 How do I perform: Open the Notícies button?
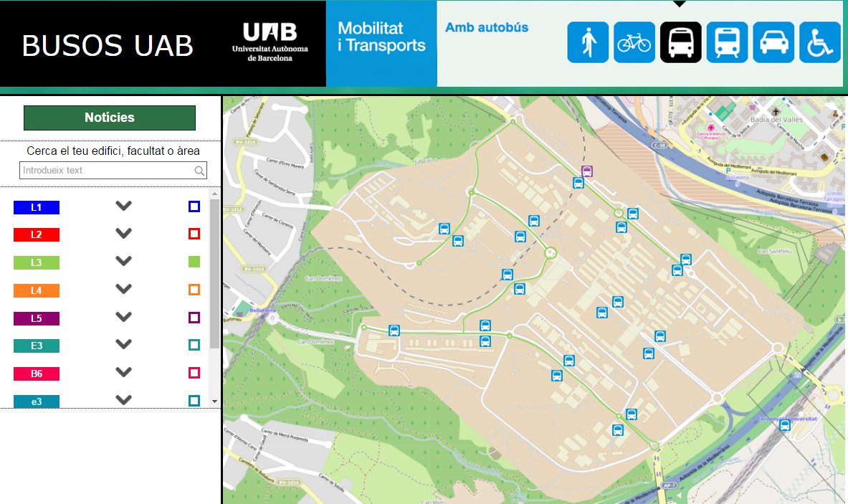coord(110,118)
